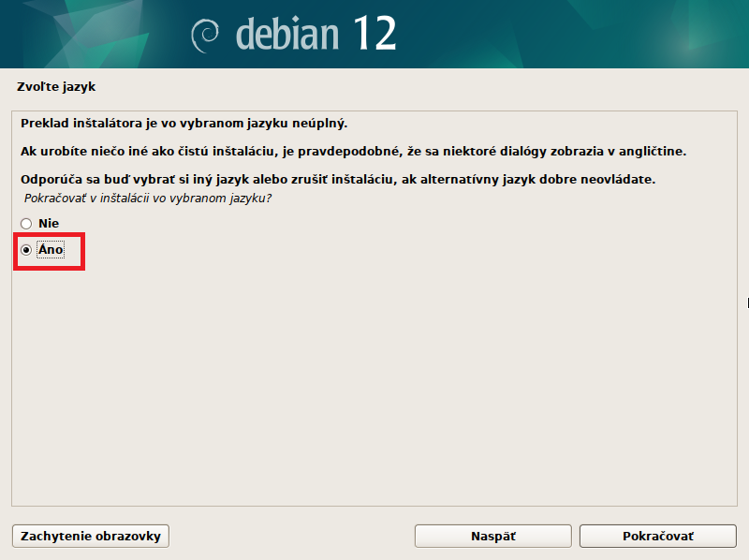
Task: Go back with the Naspäť button
Action: [x=492, y=536]
